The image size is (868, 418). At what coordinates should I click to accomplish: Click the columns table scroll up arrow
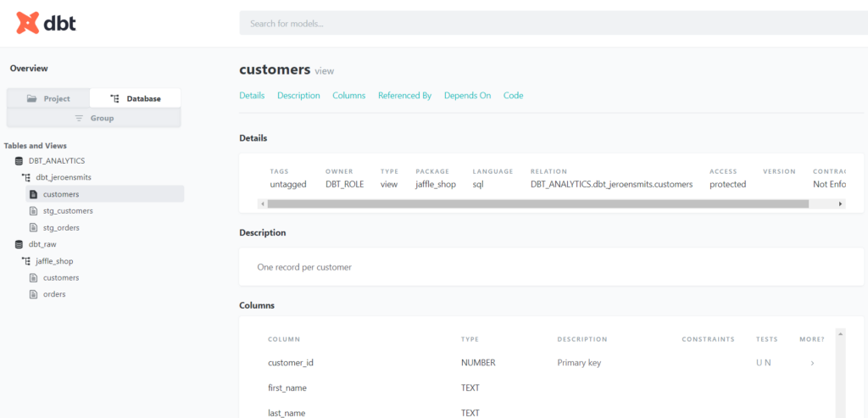click(841, 334)
